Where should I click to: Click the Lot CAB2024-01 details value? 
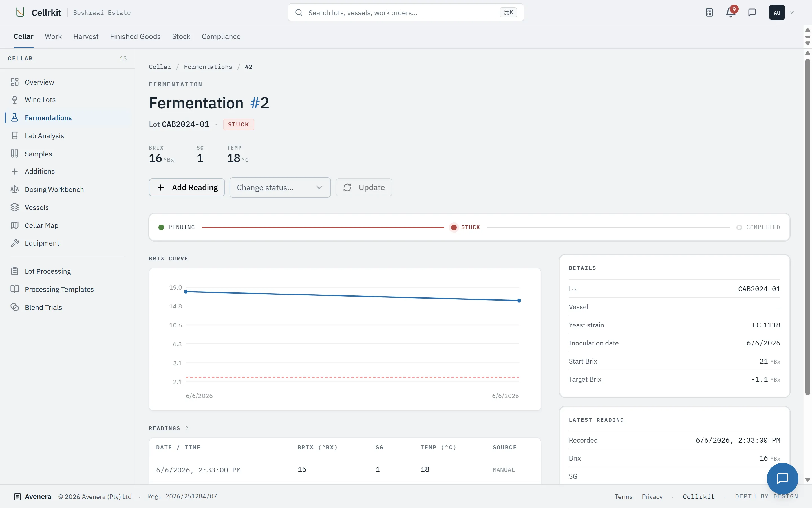pos(759,289)
